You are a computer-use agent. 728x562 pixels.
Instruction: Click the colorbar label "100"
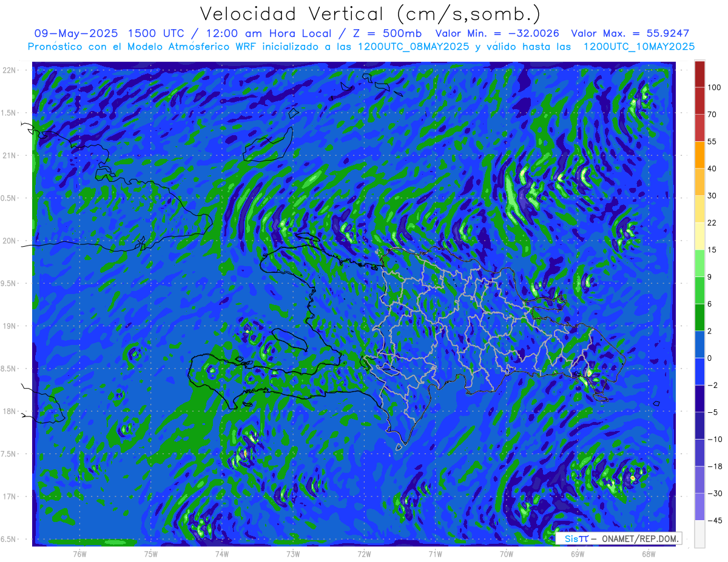[x=714, y=87]
